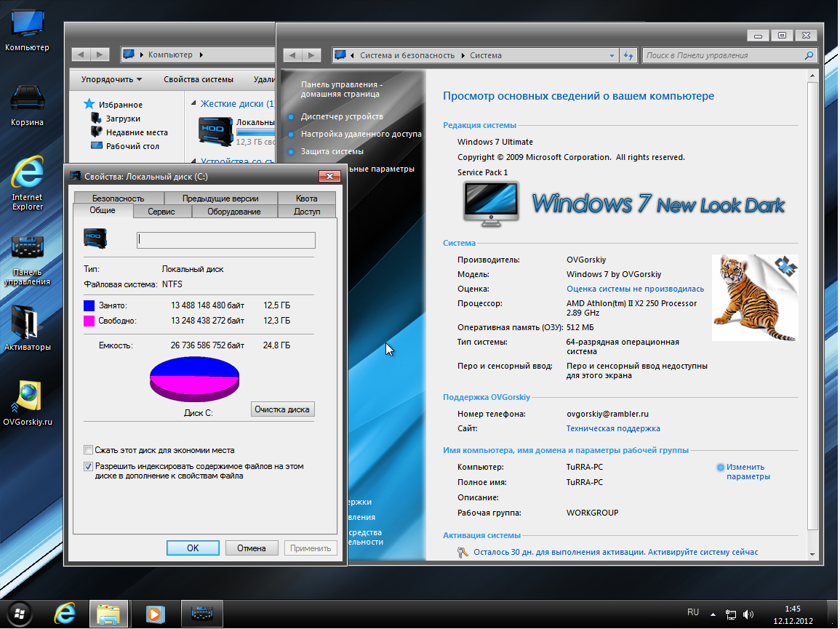Switch to the Безопасность tab
Image resolution: width=840 pixels, height=629 pixels.
(118, 199)
